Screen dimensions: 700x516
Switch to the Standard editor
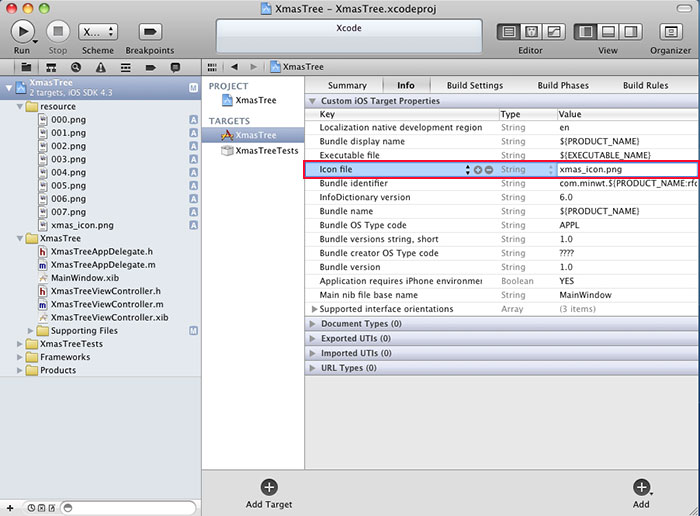(x=508, y=32)
